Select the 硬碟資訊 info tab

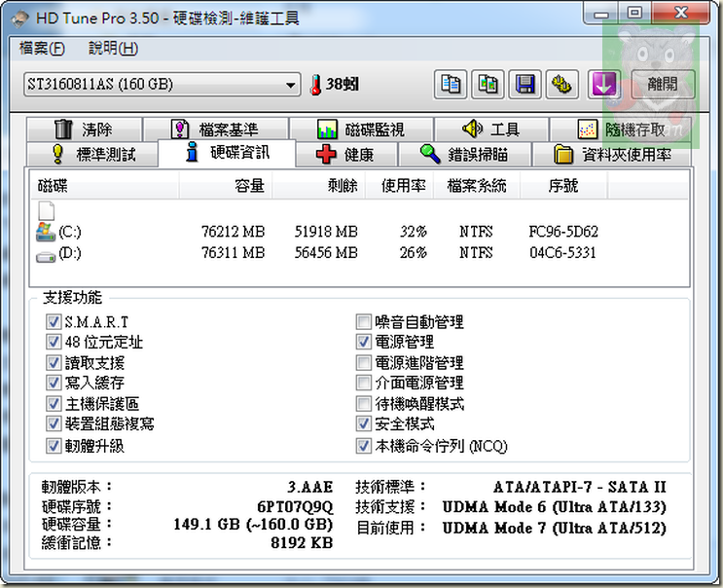pyautogui.click(x=227, y=153)
